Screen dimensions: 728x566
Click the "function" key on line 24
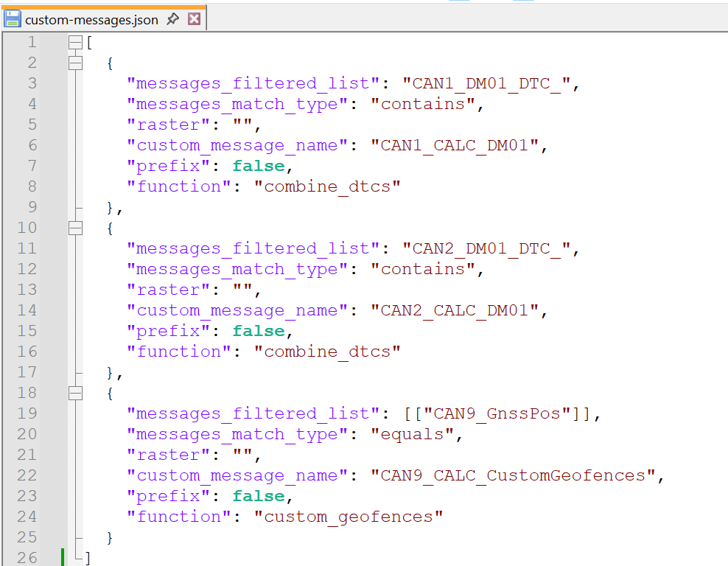(x=179, y=517)
